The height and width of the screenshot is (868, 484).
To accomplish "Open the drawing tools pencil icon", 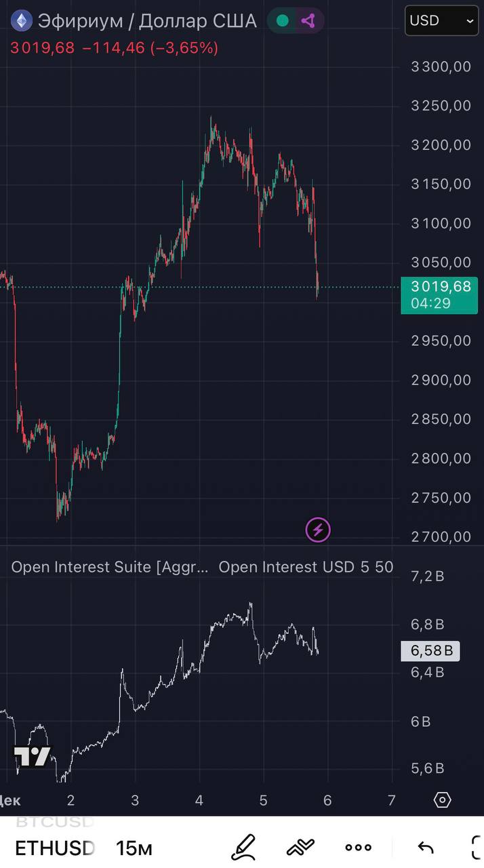I will pyautogui.click(x=243, y=847).
